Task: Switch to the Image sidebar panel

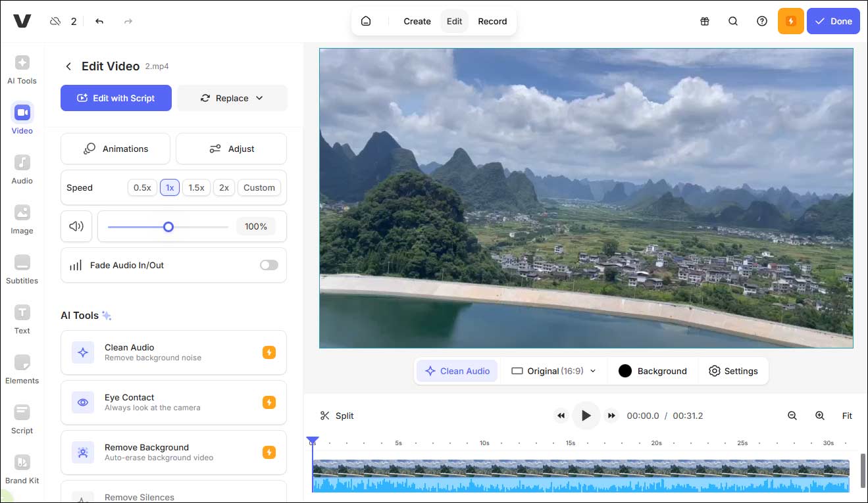Action: point(22,218)
